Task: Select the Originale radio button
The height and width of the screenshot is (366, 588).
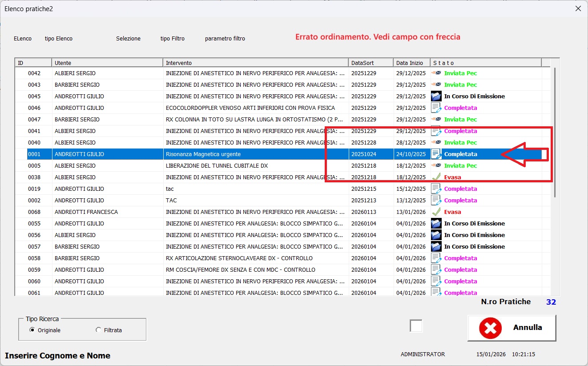Action: (x=32, y=330)
